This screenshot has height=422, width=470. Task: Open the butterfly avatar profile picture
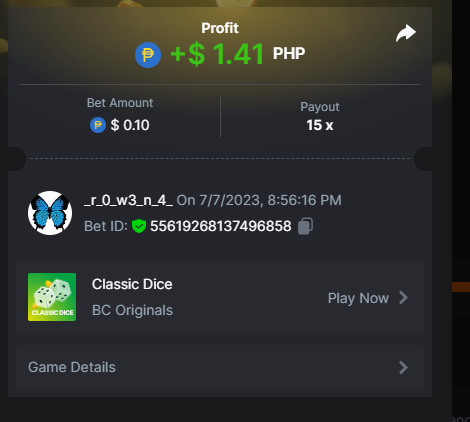click(50, 213)
